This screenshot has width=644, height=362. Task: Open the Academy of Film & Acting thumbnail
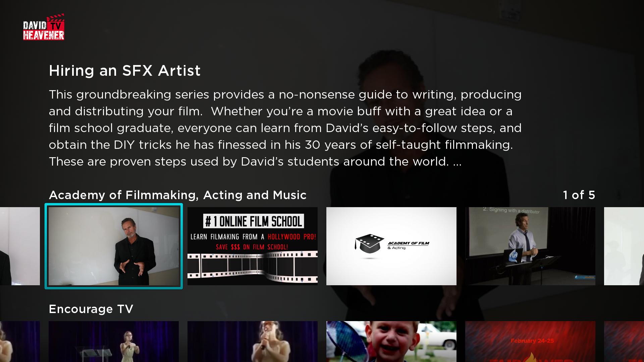391,246
